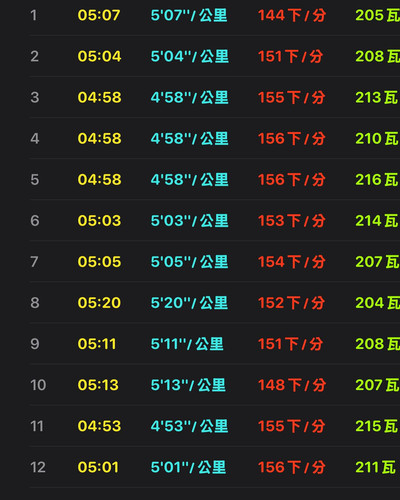
Task: Select cadence 153下/分 in lap 6
Action: [292, 221]
